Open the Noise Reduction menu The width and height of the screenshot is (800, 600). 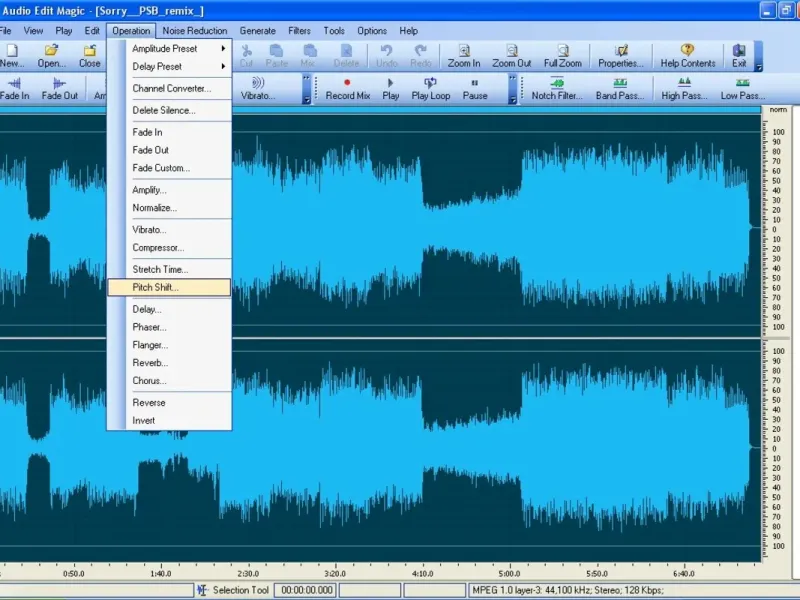pyautogui.click(x=194, y=31)
